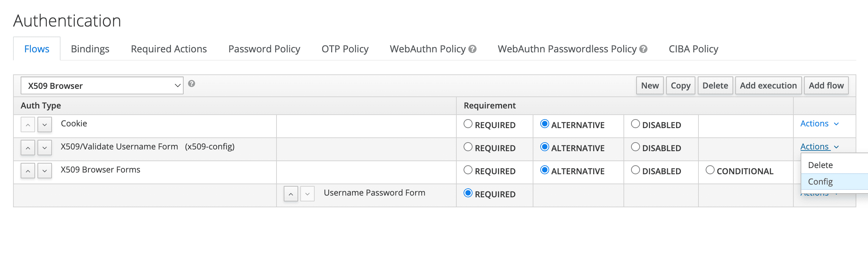Move Cookie execution up with arrow icon

[28, 125]
